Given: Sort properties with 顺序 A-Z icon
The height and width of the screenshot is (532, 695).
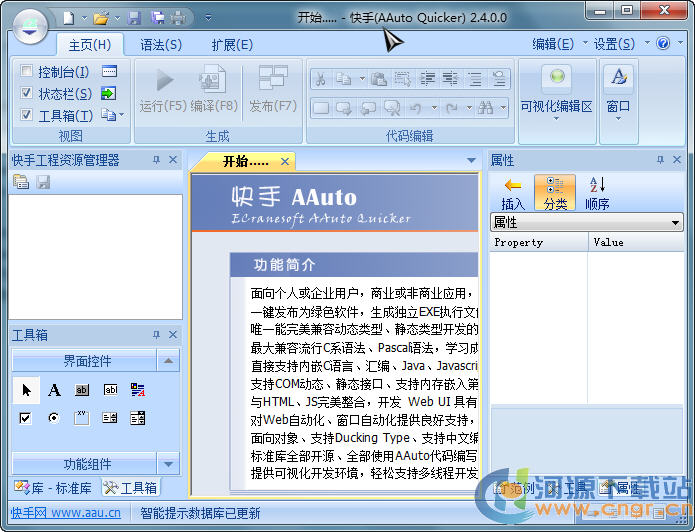Looking at the screenshot, I should pos(597,191).
